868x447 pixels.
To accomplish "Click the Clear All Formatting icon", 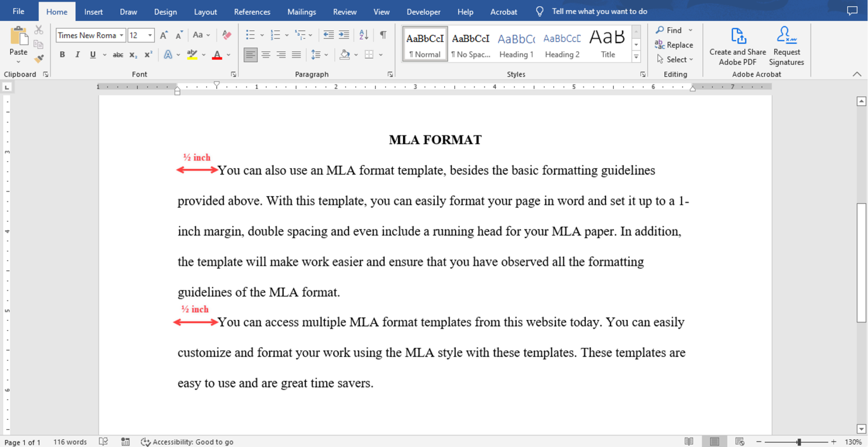I will tap(227, 35).
